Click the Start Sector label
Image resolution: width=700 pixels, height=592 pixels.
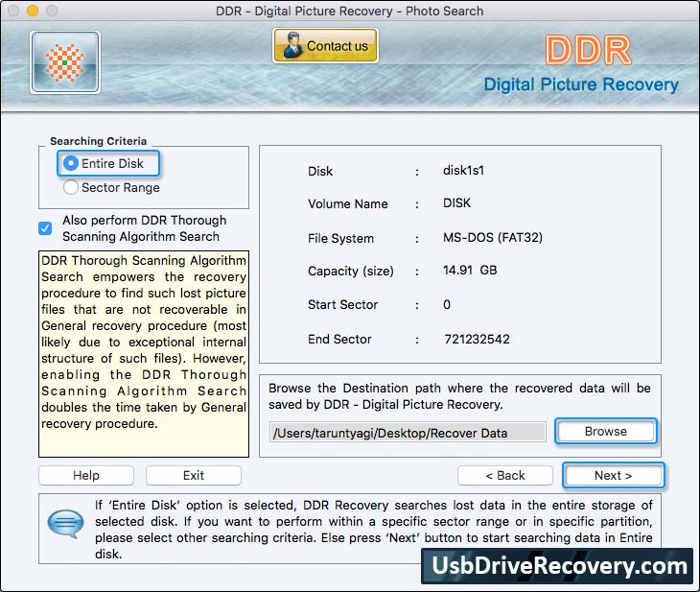click(343, 305)
